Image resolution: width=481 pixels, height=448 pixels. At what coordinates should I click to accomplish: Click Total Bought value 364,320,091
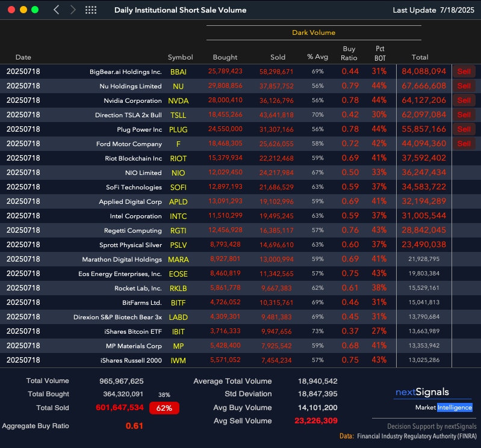point(123,394)
